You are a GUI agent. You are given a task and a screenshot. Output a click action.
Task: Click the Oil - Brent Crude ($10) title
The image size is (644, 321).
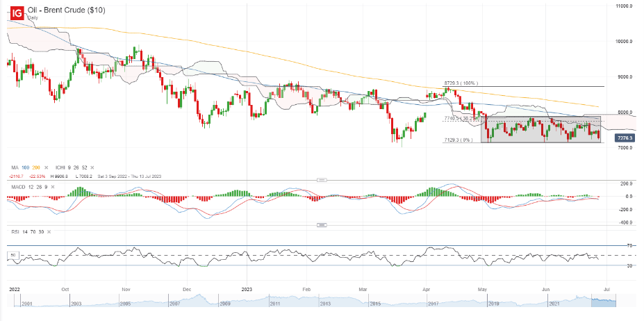coord(66,10)
